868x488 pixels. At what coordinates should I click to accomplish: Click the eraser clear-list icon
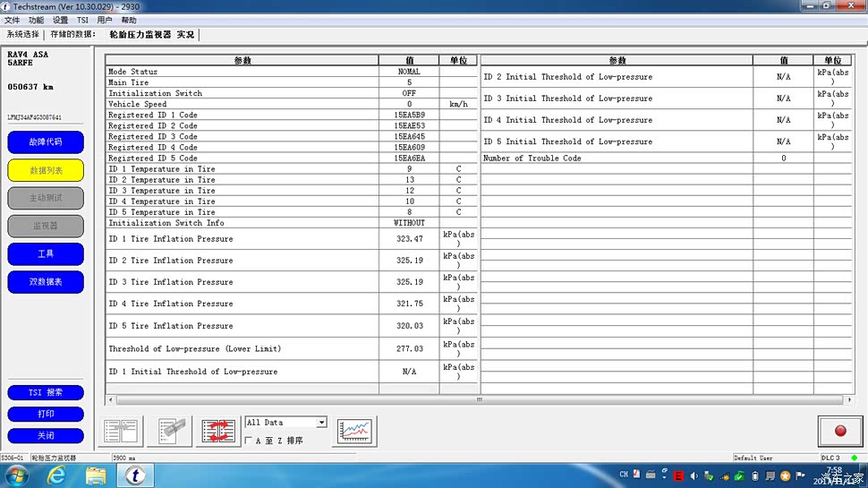click(x=171, y=431)
